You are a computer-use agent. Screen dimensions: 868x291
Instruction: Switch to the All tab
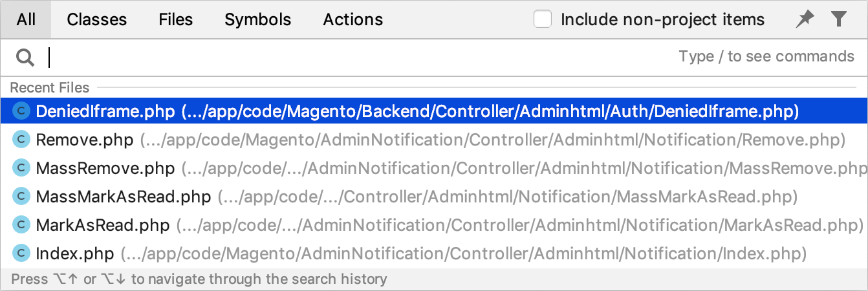[x=26, y=19]
